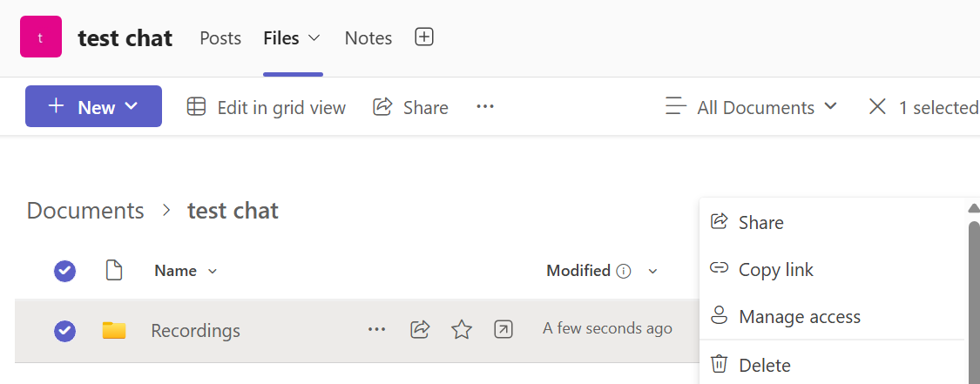Click the pink test chat team avatar

(x=41, y=37)
